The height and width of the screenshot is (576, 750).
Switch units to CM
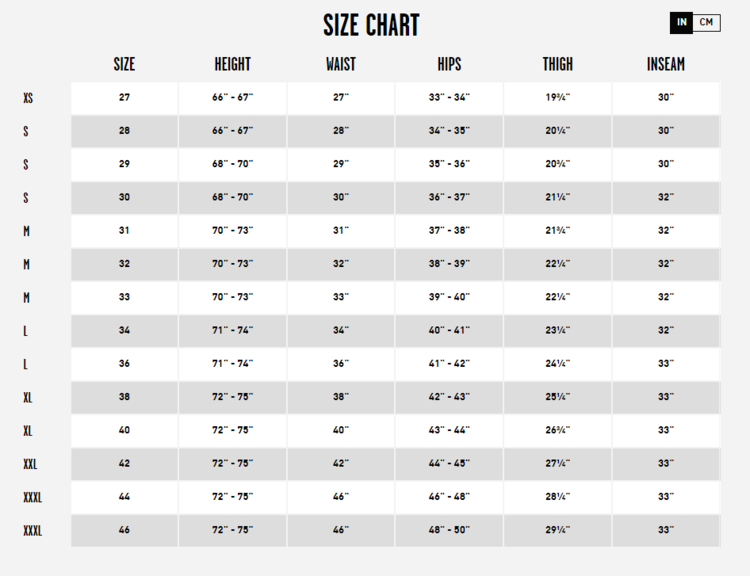707,22
